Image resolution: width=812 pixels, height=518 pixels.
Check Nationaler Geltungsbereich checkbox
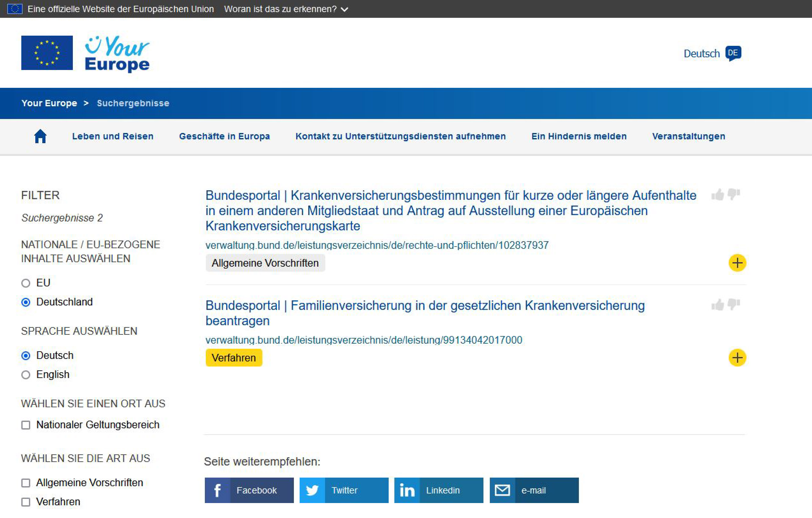26,425
